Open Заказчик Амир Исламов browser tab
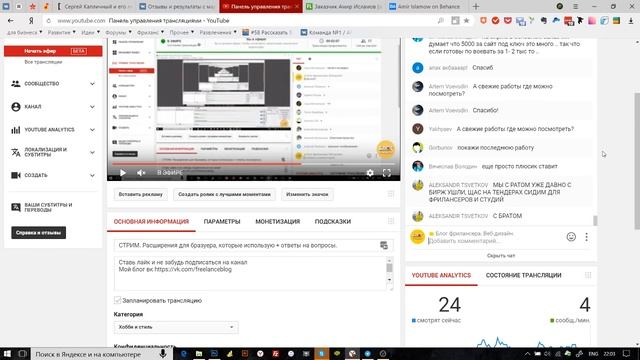This screenshot has height=360, width=640. [344, 7]
